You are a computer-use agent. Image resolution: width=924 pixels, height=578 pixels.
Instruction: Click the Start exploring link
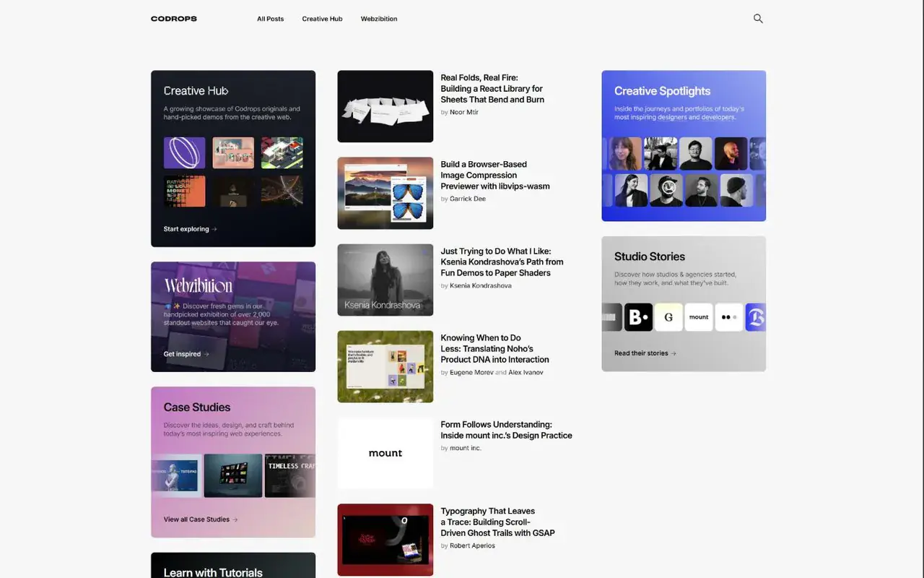[190, 229]
